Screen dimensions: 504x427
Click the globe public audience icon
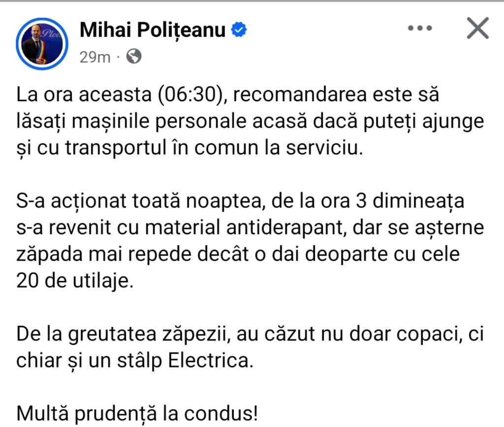click(134, 57)
